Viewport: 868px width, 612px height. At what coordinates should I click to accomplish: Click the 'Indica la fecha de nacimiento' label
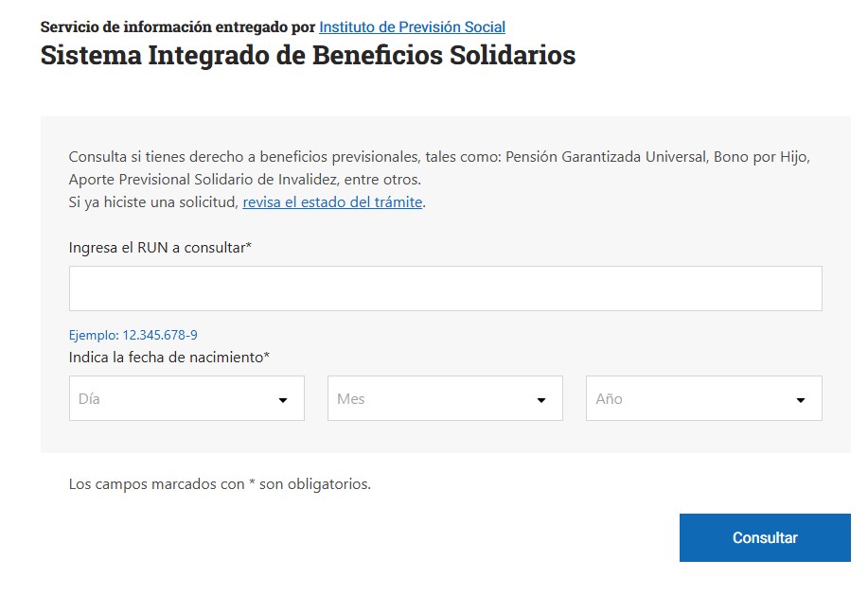click(x=169, y=358)
